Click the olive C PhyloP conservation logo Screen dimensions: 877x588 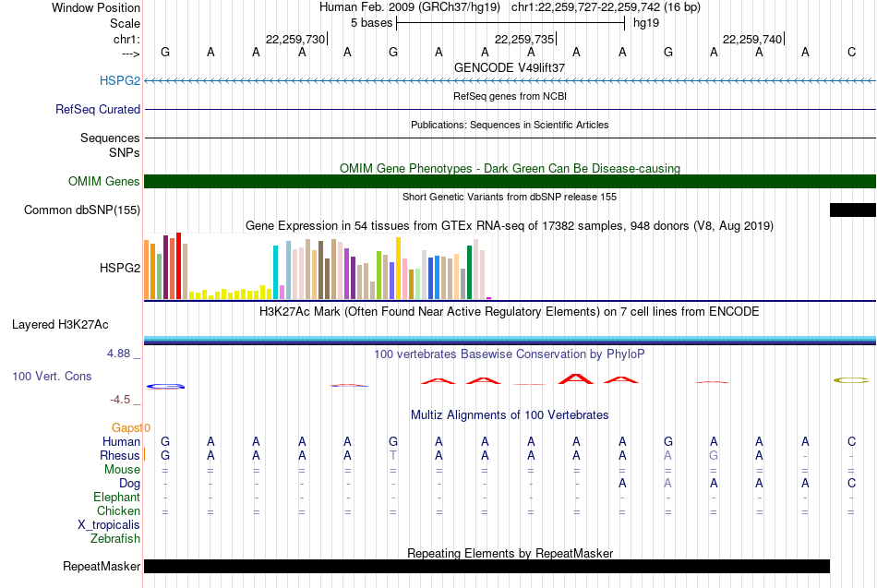pyautogui.click(x=851, y=380)
